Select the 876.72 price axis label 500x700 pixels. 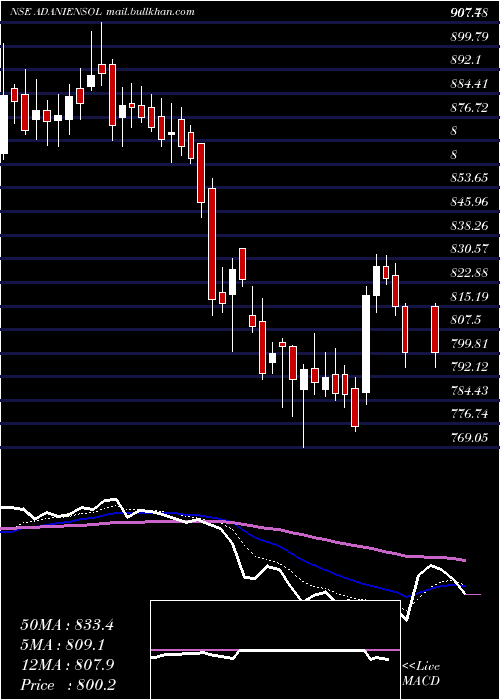point(469,107)
